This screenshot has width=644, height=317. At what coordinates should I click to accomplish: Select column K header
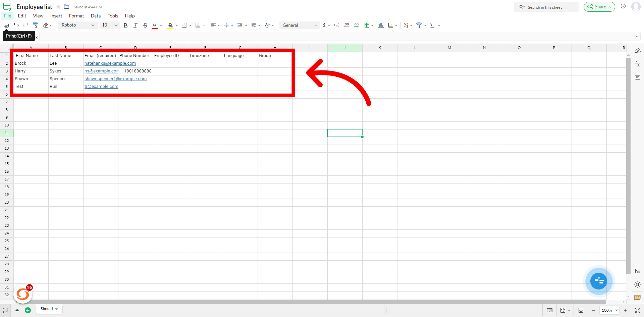pyautogui.click(x=380, y=48)
